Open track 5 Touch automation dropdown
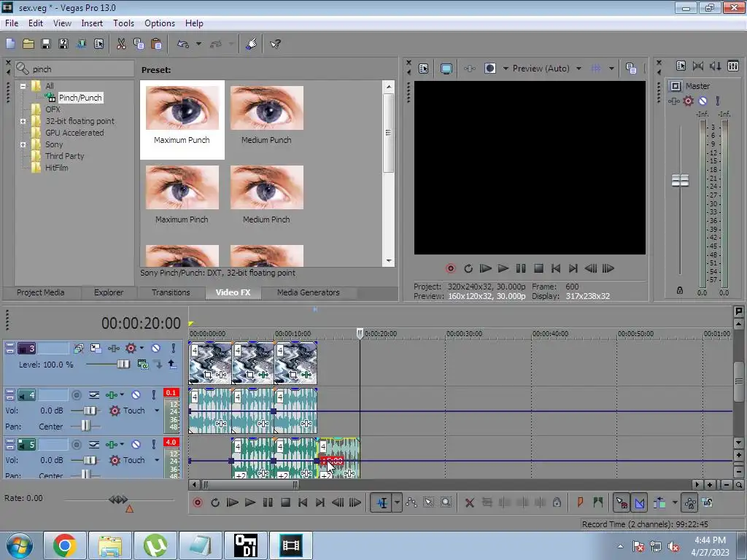The width and height of the screenshot is (747, 560). (x=157, y=460)
